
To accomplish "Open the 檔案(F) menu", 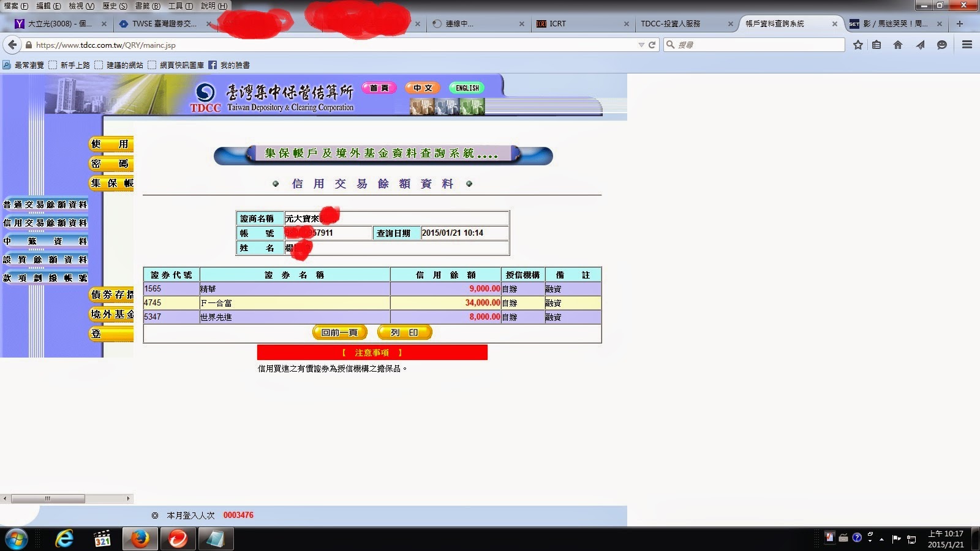I will (15, 6).
